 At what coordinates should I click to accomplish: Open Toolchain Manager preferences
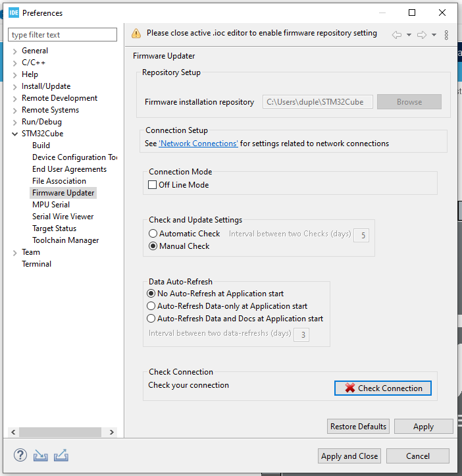66,240
